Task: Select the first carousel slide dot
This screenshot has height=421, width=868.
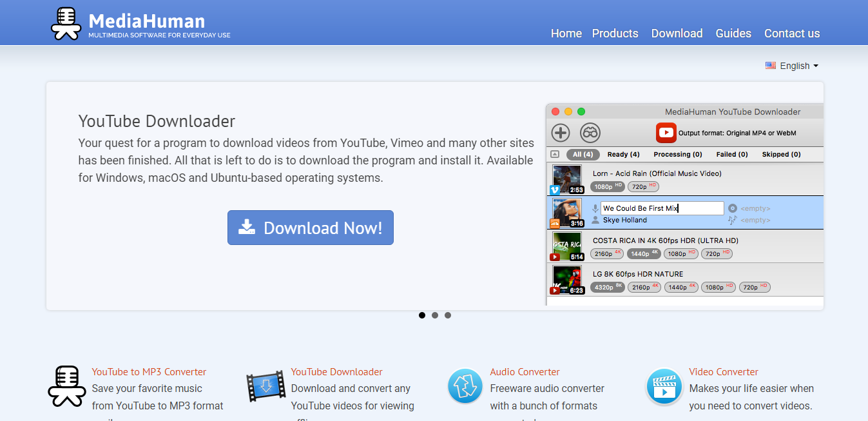Action: 422,315
